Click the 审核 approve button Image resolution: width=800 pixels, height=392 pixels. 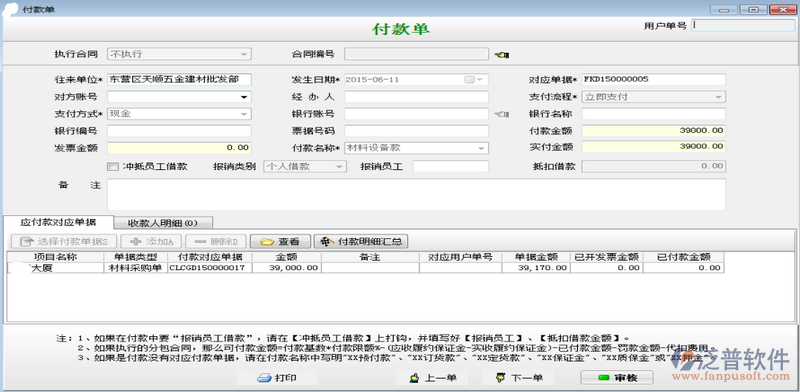pyautogui.click(x=616, y=378)
